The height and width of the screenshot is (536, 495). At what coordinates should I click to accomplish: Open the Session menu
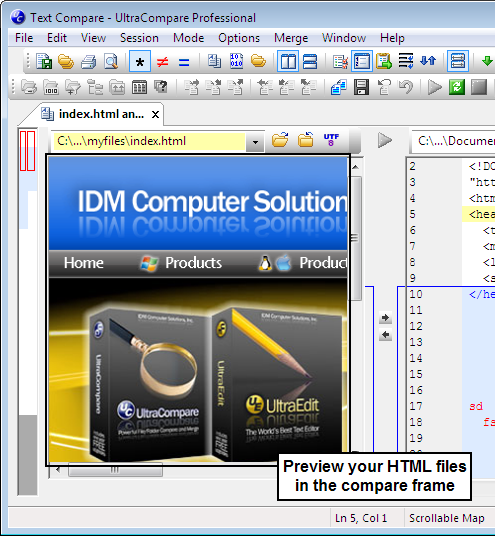coord(139,38)
